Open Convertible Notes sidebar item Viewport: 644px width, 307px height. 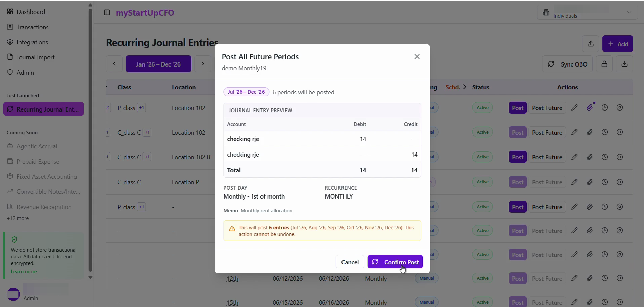coord(43,191)
